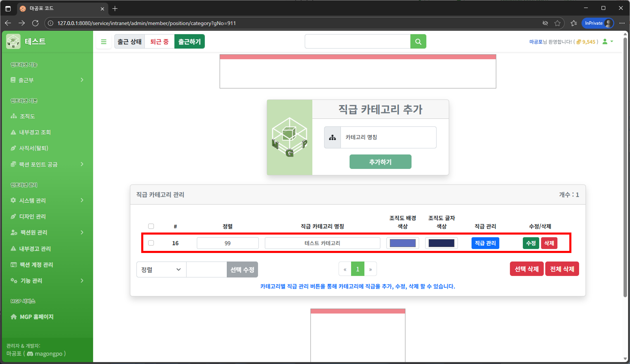Open 사직서(탈퇴) from the sidebar
630x364 pixels.
[34, 148]
